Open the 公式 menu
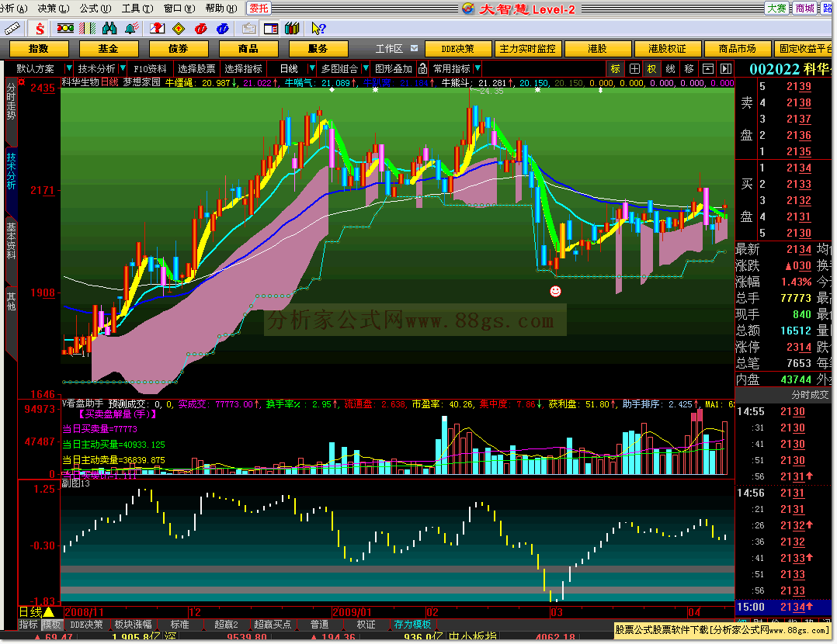837x644 pixels. (95, 9)
